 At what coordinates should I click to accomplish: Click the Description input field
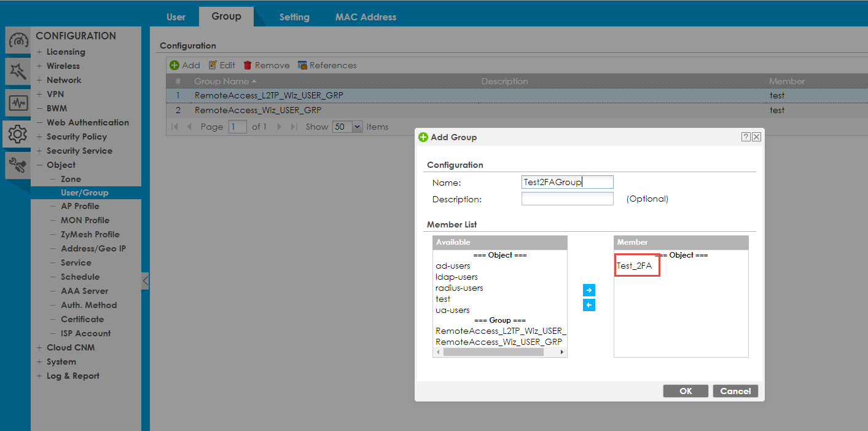coord(567,199)
